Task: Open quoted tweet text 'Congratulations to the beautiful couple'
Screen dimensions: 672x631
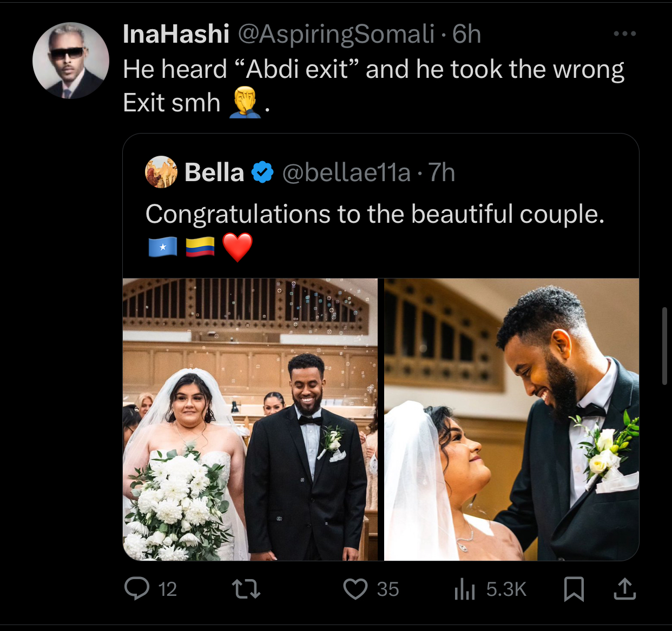Action: tap(374, 214)
